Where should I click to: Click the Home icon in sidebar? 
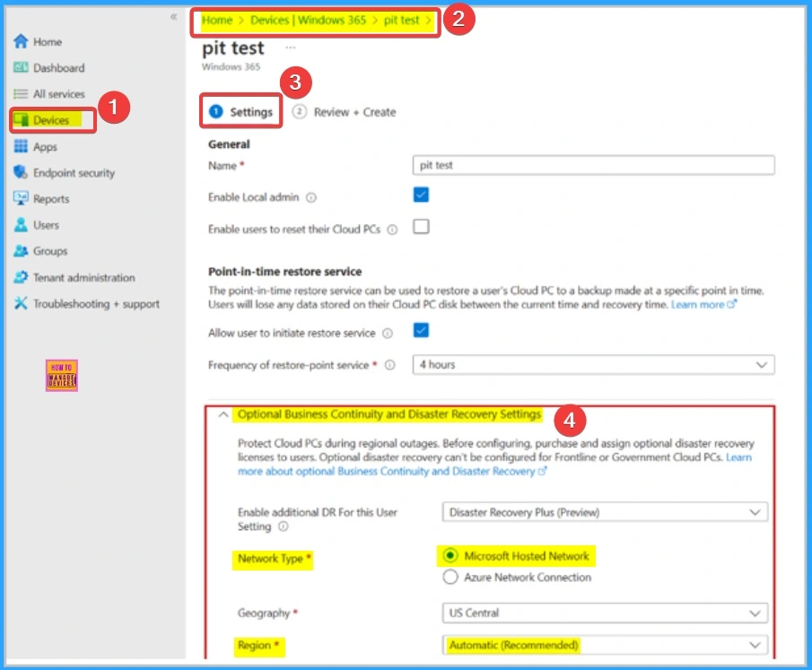point(21,41)
